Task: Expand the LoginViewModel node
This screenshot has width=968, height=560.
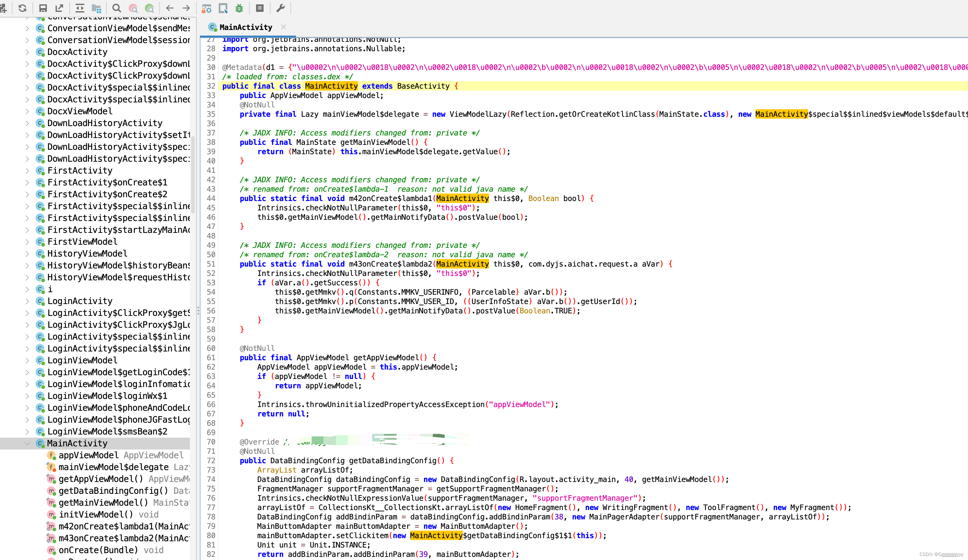Action: pyautogui.click(x=27, y=360)
